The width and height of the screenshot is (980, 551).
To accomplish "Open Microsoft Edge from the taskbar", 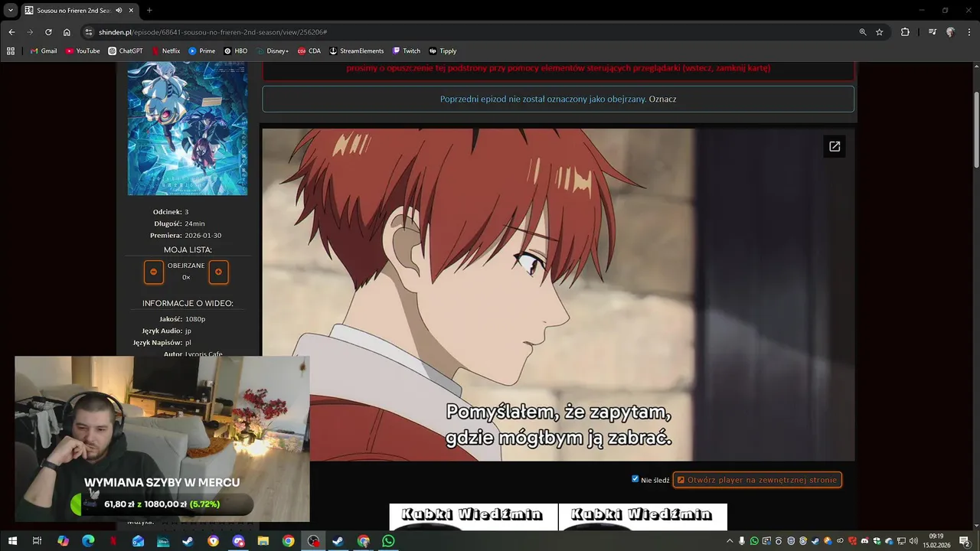I will point(88,541).
